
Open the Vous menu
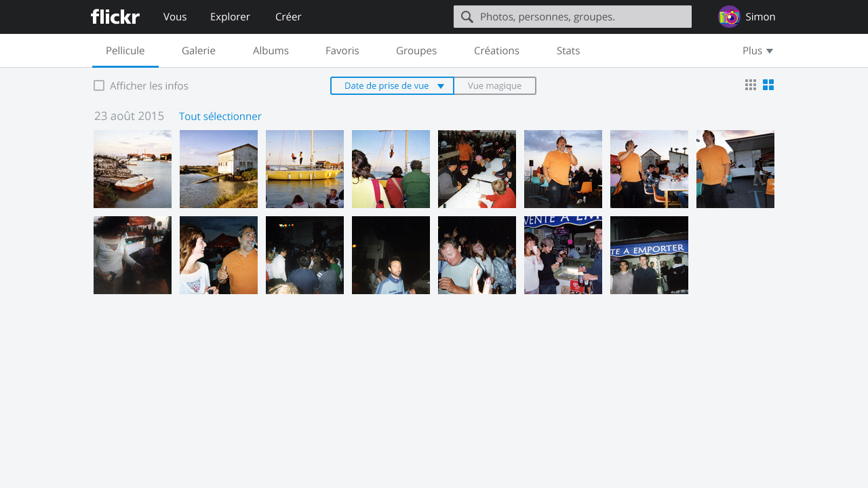tap(175, 17)
